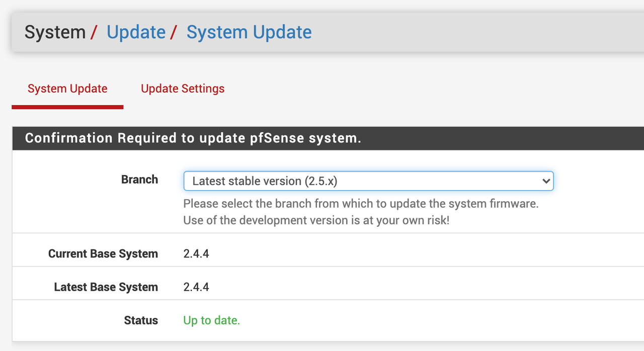Switch to the Update Settings tab
Screen dimensions: 644x351
(183, 89)
